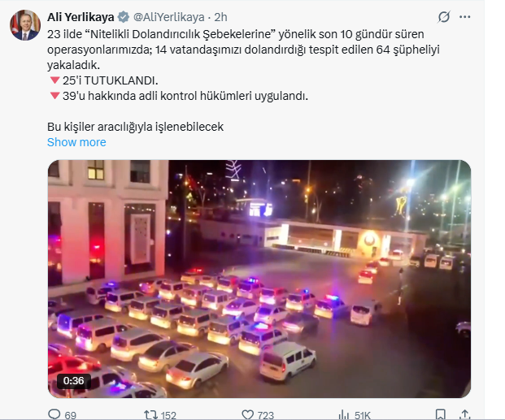Open Ali Yerlikaya's profile picture avatar
Image resolution: width=505 pixels, height=420 pixels.
pyautogui.click(x=25, y=25)
